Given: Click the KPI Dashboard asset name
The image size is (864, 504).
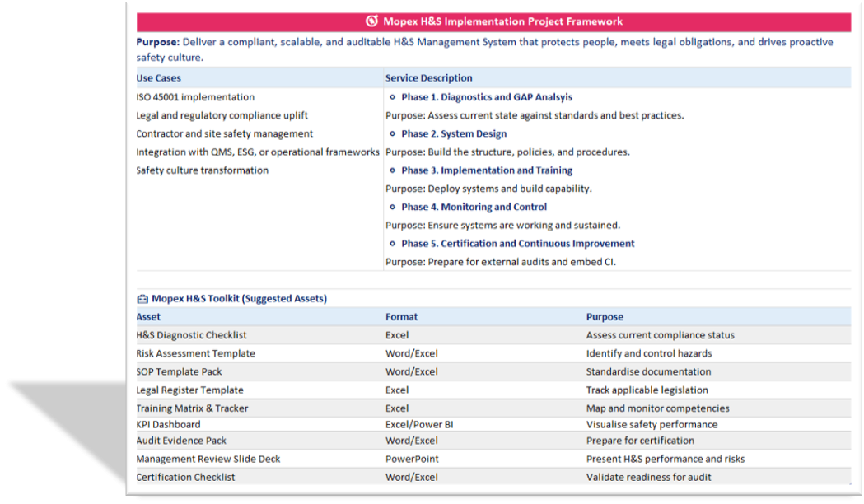Looking at the screenshot, I should 168,425.
